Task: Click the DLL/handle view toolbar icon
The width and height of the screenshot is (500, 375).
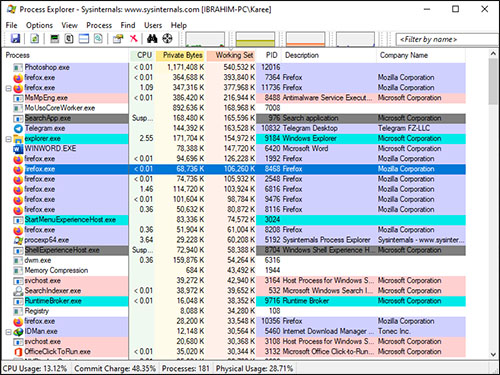Action: [x=98, y=39]
